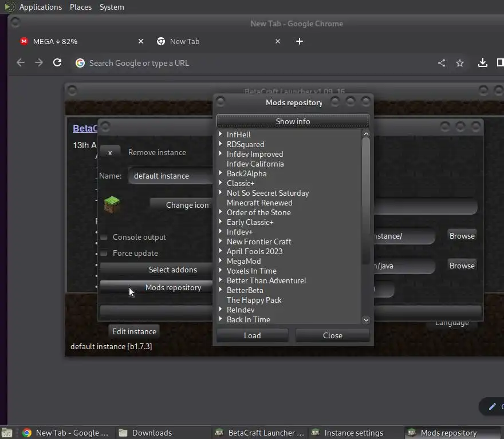The image size is (504, 439).
Task: Click Browse next to instance path
Action: click(462, 236)
